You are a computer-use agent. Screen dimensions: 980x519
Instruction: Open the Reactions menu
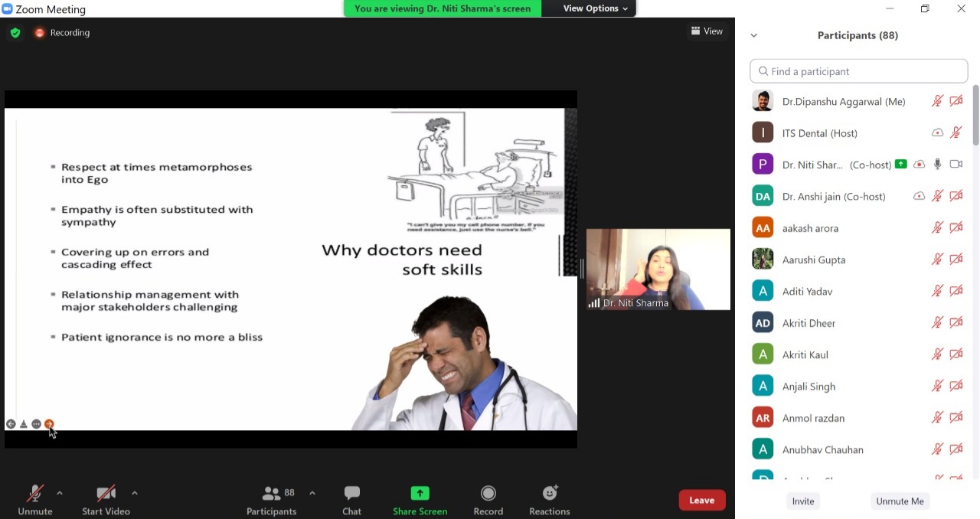(549, 500)
